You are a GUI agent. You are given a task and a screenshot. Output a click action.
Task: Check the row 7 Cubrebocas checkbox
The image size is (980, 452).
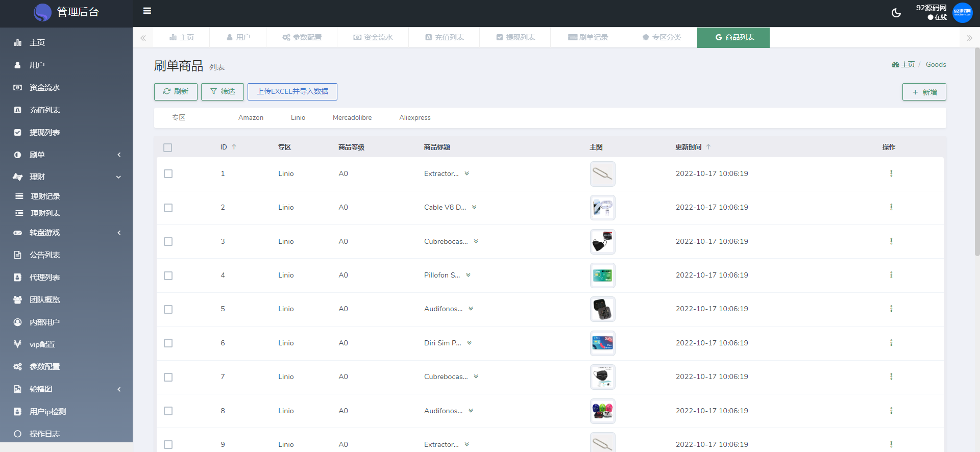click(168, 378)
